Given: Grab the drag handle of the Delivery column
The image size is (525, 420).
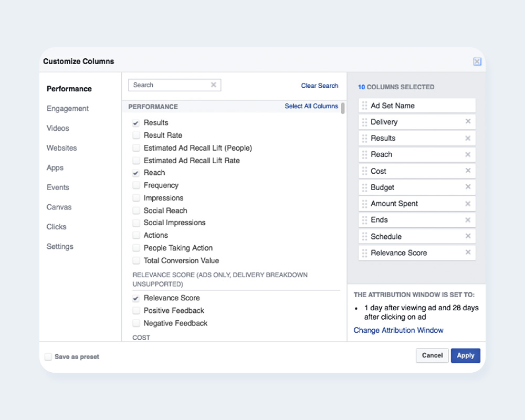Looking at the screenshot, I should click(x=364, y=122).
